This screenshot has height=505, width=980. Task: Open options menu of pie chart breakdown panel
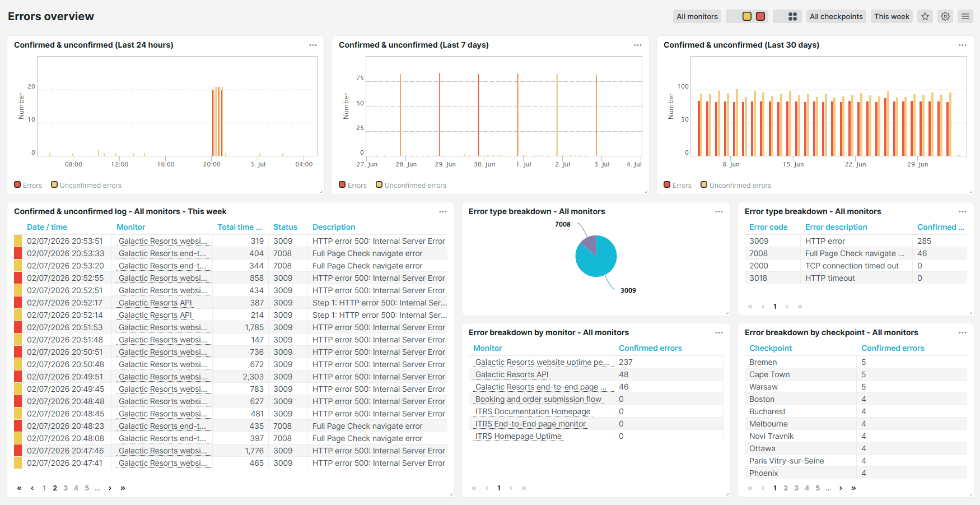point(719,211)
